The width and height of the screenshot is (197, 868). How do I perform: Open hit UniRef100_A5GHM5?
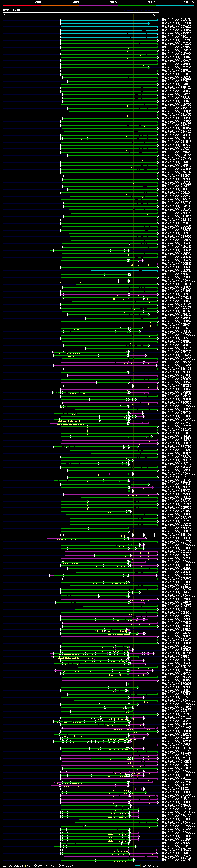(x=177, y=264)
